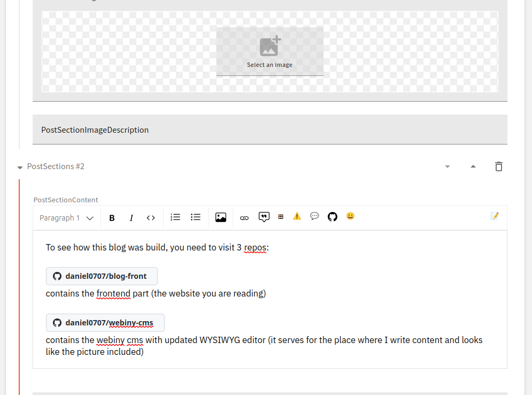Click the Select an image button

coord(269,51)
